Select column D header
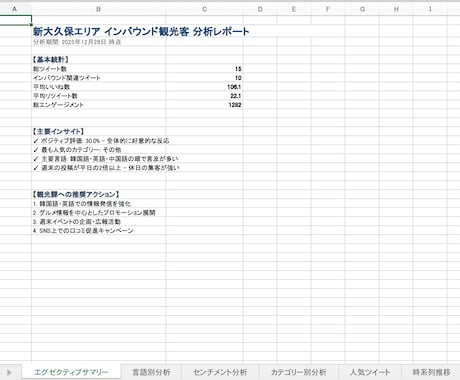The width and height of the screenshot is (460, 380). coord(260,9)
